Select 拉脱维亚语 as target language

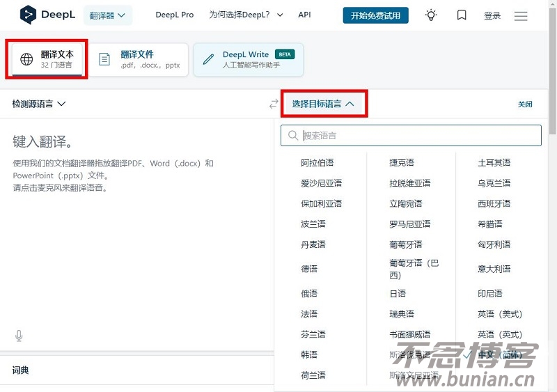(x=410, y=183)
